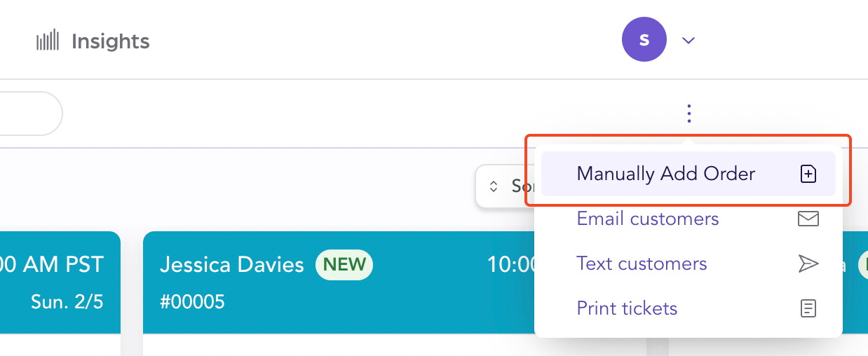Click the envelope icon beside Email customers

[808, 219]
